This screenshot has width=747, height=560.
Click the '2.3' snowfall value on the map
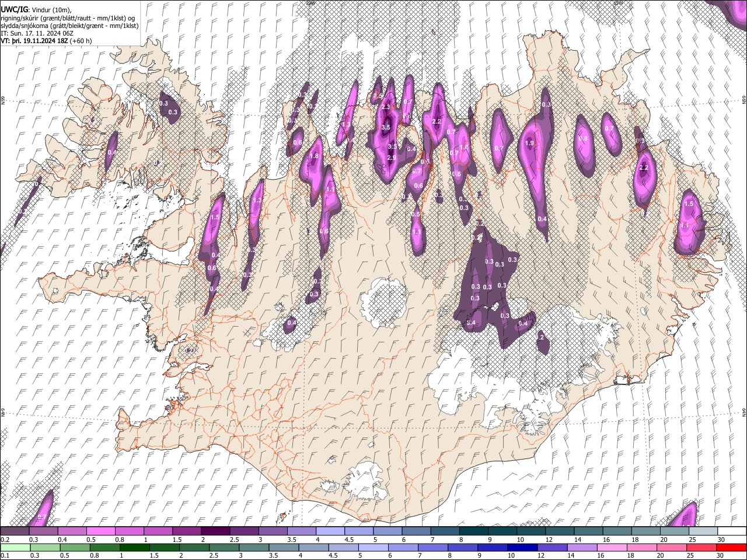click(x=385, y=107)
